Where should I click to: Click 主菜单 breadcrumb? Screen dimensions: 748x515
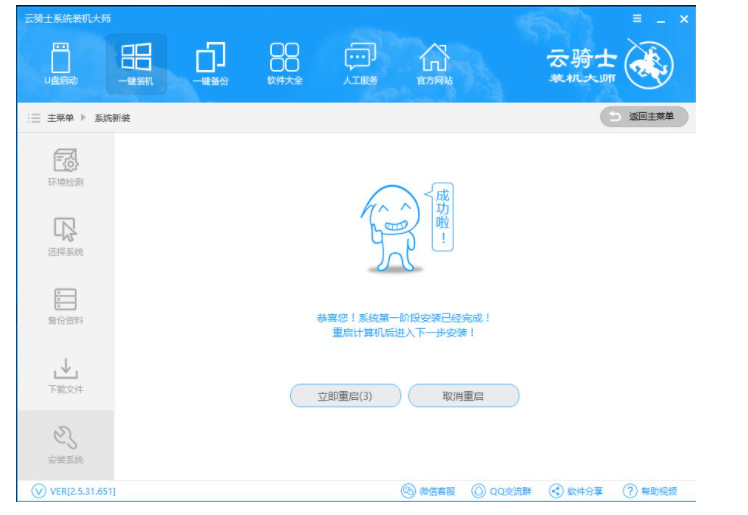coord(60,118)
